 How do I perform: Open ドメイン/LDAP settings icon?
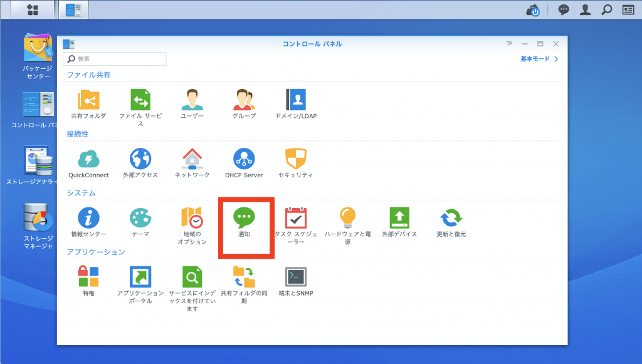coord(295,100)
